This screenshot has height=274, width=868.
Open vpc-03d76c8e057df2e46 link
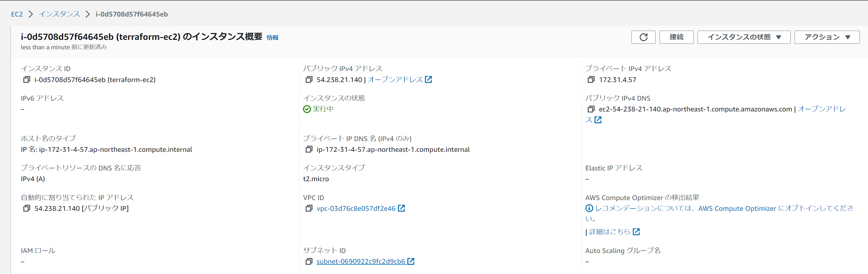coord(356,208)
